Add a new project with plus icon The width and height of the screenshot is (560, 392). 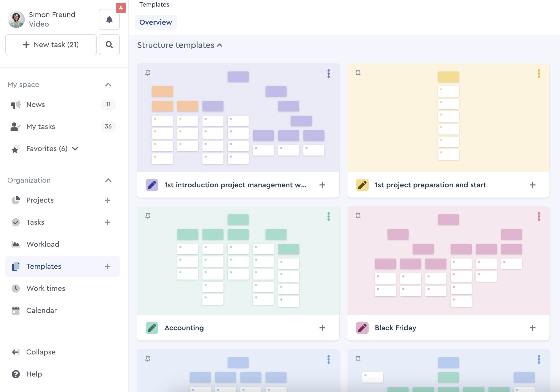(108, 200)
